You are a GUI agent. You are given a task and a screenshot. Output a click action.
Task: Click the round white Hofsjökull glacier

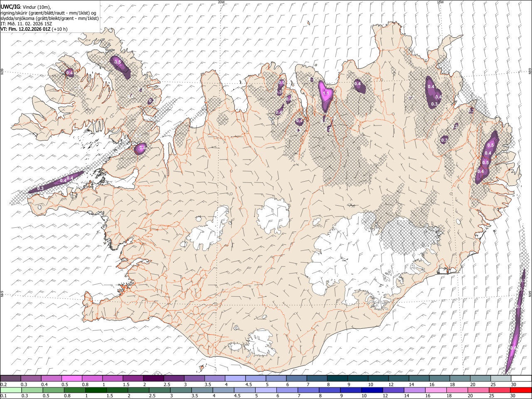pyautogui.click(x=273, y=215)
